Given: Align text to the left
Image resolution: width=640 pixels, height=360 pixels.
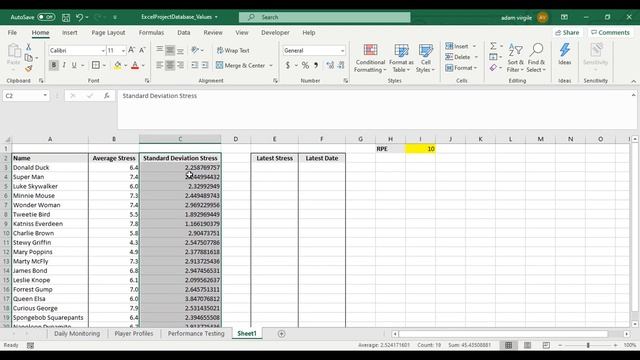Looking at the screenshot, I should (x=160, y=65).
